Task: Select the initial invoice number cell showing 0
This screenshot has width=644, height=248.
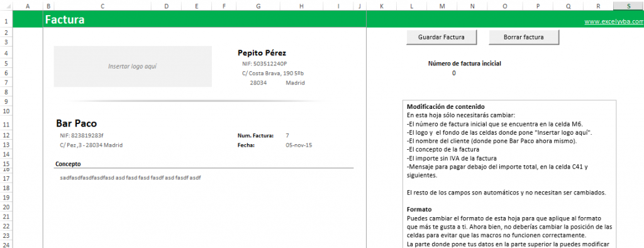Action: pos(454,73)
